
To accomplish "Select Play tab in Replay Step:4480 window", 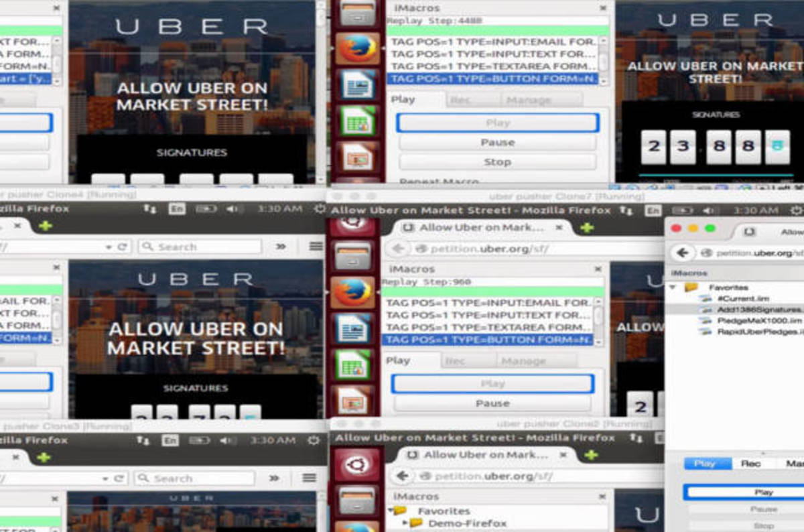I will point(403,99).
